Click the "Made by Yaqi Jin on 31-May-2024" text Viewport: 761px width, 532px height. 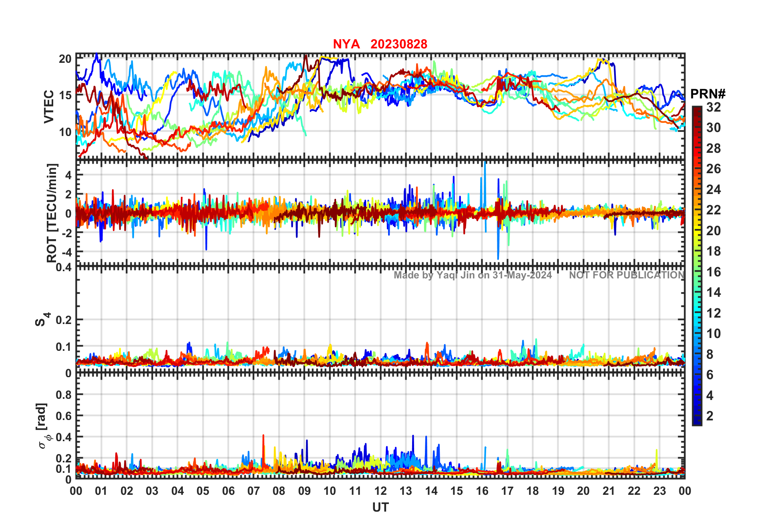tap(473, 275)
